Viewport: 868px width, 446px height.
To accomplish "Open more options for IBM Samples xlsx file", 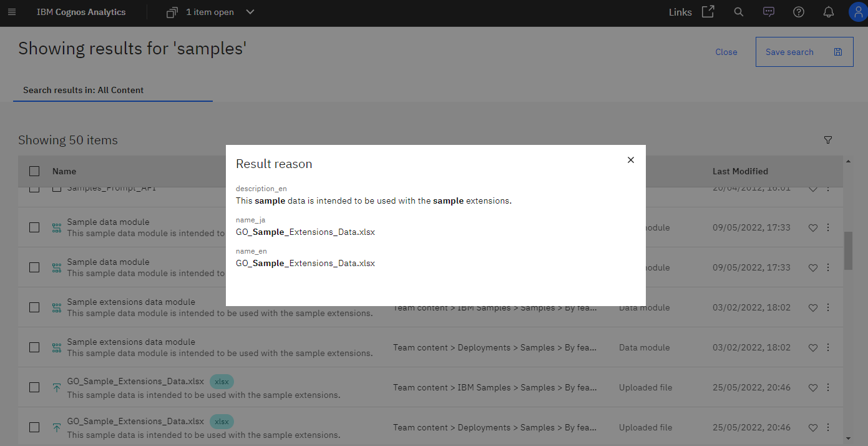I will pos(828,387).
